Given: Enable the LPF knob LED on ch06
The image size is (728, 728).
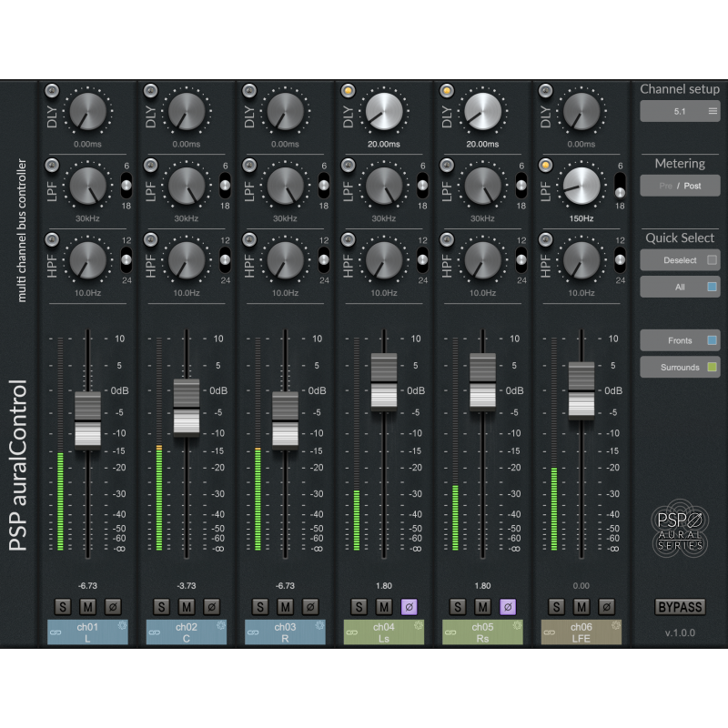Looking at the screenshot, I should click(x=546, y=166).
